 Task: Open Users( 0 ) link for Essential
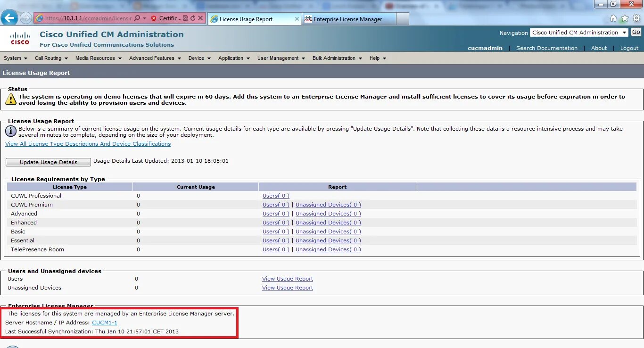pos(276,240)
